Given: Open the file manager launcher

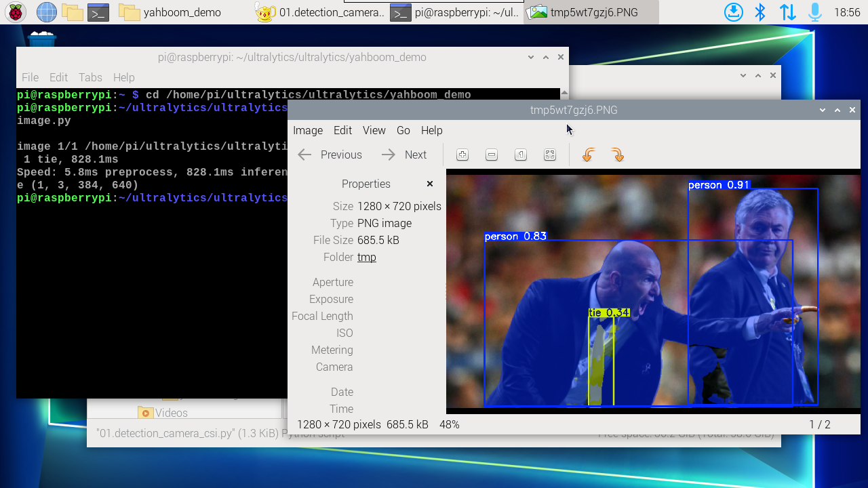Looking at the screenshot, I should [72, 12].
